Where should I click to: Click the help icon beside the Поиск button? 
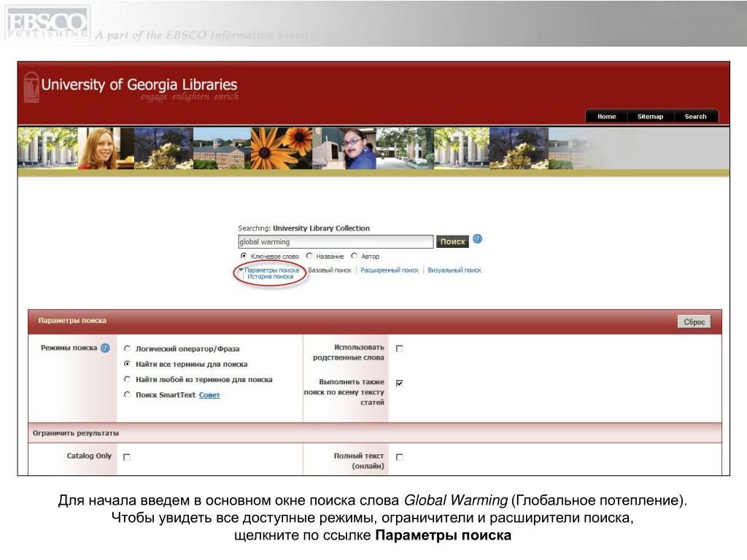[x=477, y=239]
